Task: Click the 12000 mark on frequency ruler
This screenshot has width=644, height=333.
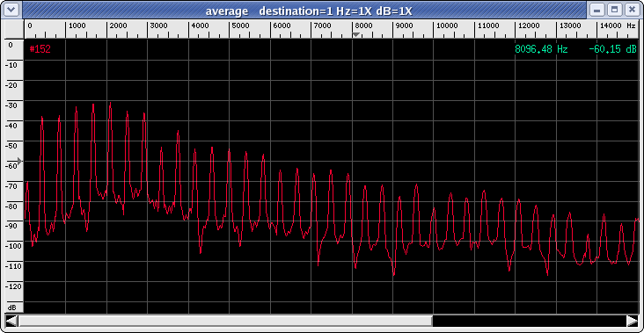Action: [x=529, y=25]
